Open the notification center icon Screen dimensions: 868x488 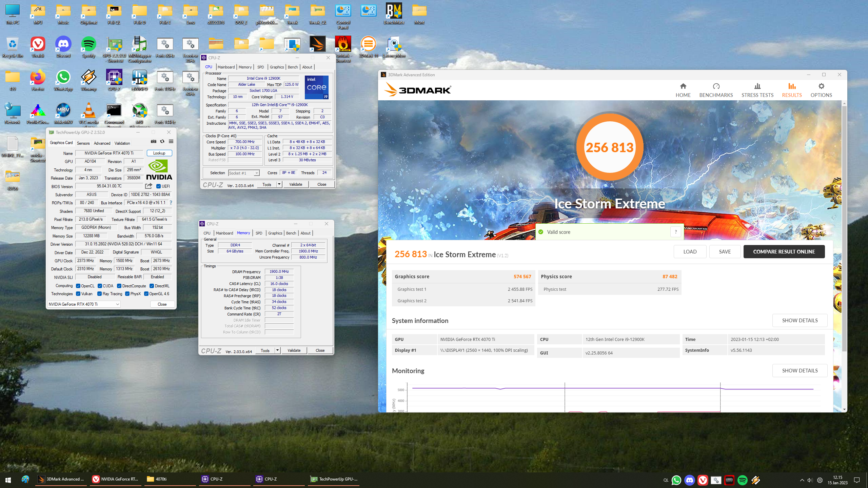point(857,480)
